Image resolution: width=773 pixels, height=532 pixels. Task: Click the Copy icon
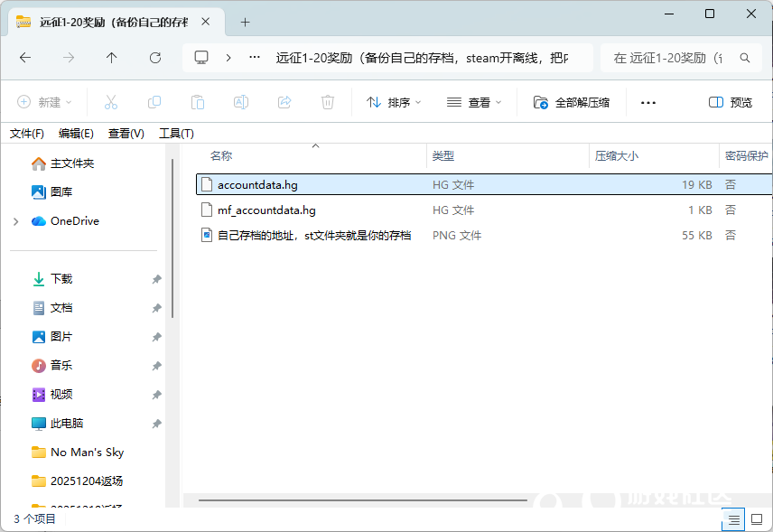point(154,101)
